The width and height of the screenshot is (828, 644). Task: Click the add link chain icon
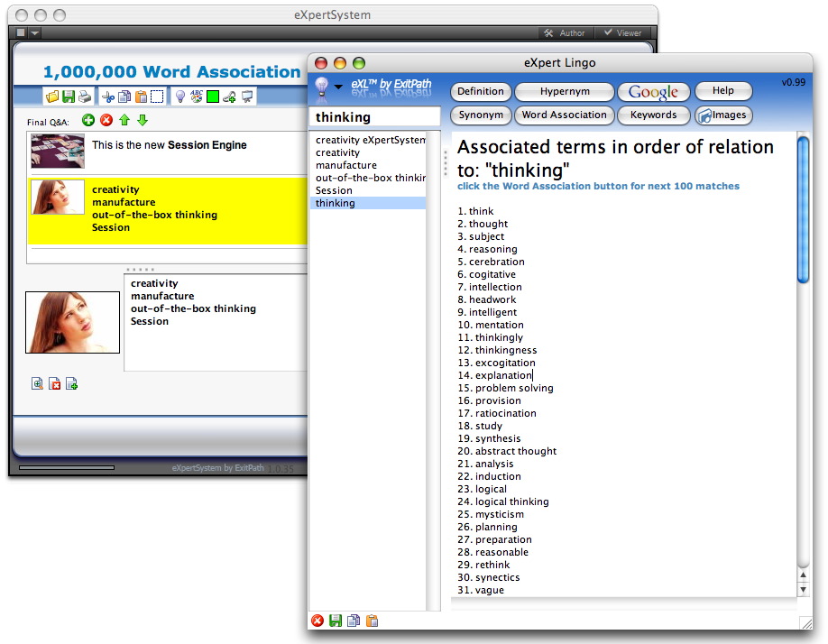229,97
